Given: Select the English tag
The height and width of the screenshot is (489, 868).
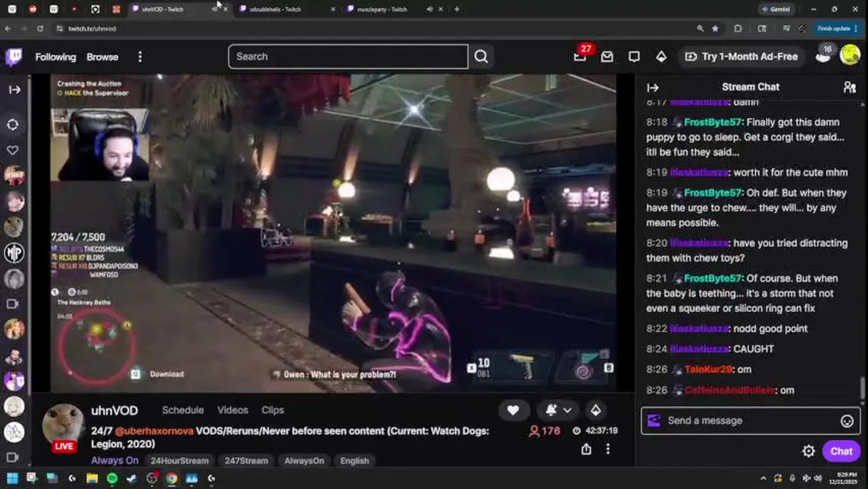Looking at the screenshot, I should point(355,460).
